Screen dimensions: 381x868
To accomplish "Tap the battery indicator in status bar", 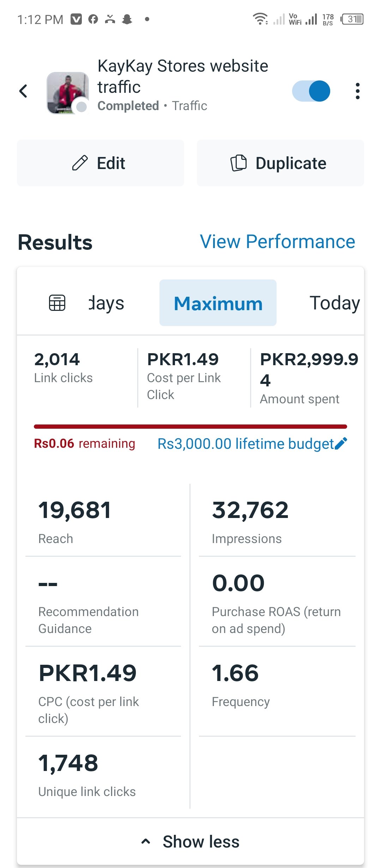I will (352, 19).
